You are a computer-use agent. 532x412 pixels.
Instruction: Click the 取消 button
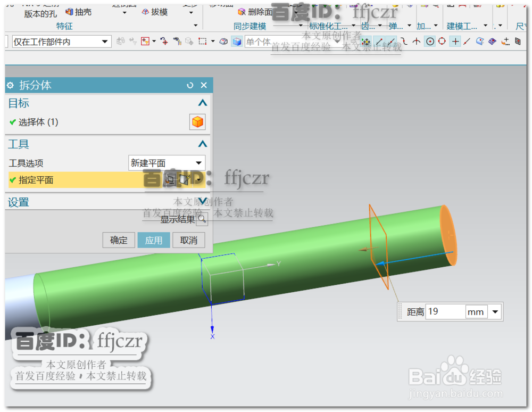tap(189, 240)
